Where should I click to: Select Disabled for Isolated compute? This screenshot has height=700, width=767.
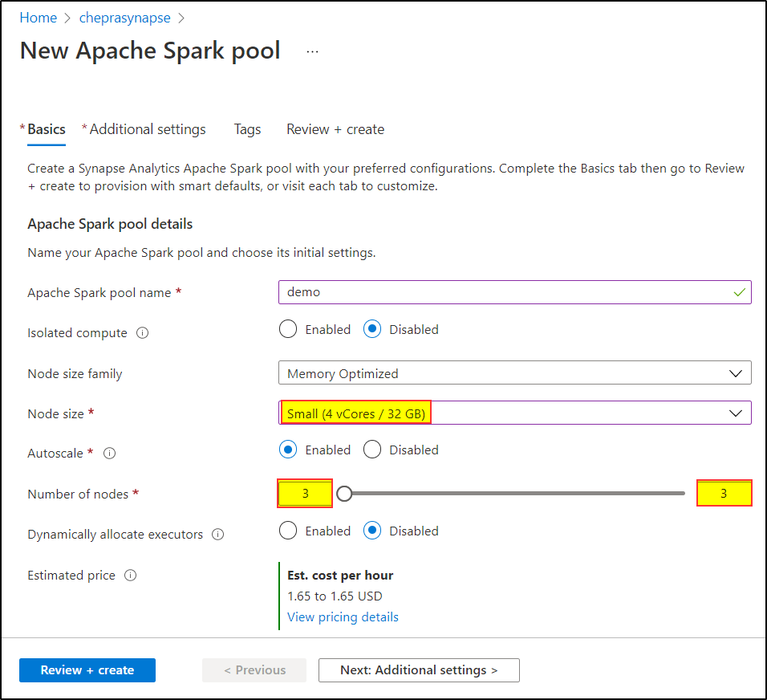point(372,329)
